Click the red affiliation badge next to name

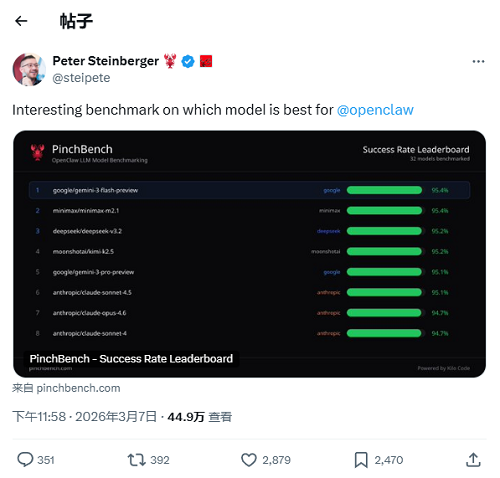click(x=206, y=61)
